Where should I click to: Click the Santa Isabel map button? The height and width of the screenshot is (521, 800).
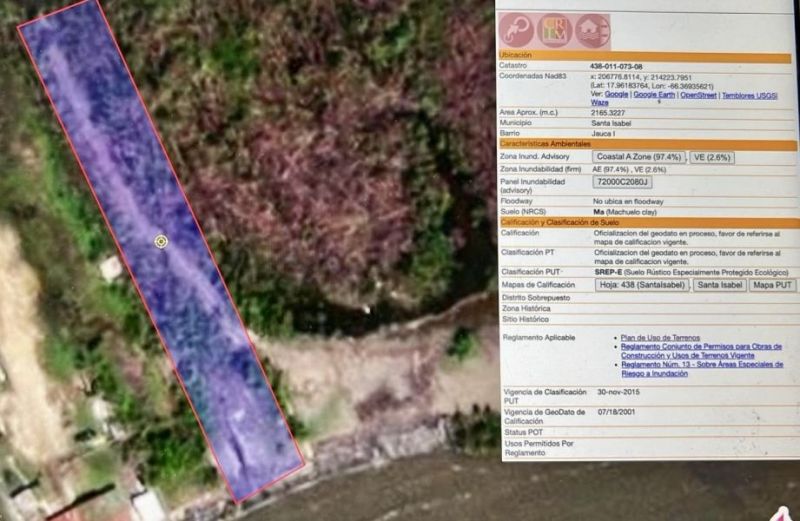[x=720, y=285]
